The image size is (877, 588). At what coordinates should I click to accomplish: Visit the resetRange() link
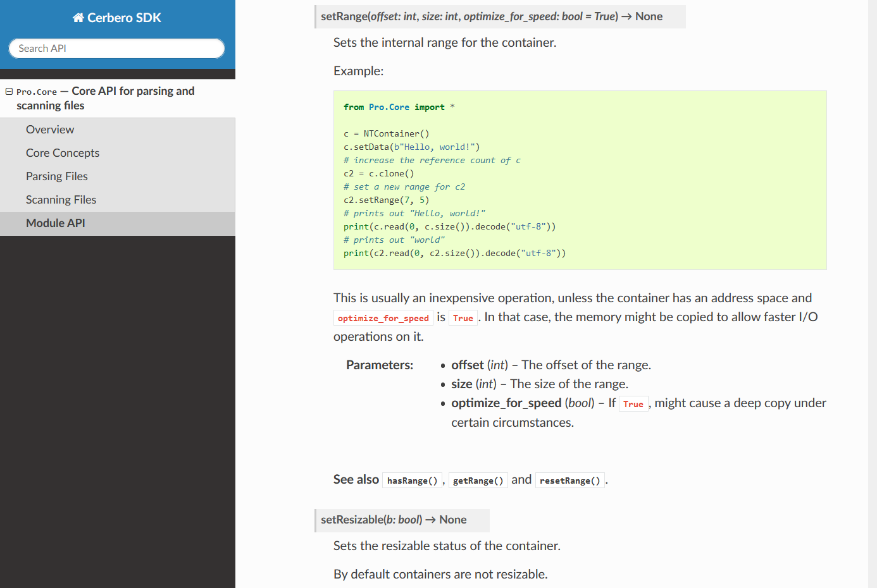(569, 481)
